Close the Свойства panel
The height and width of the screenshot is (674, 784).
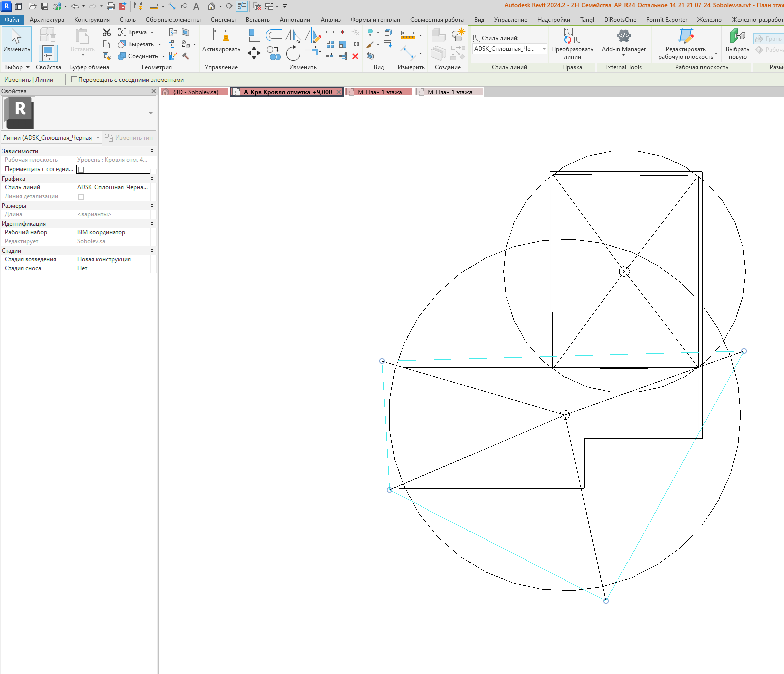coord(153,91)
